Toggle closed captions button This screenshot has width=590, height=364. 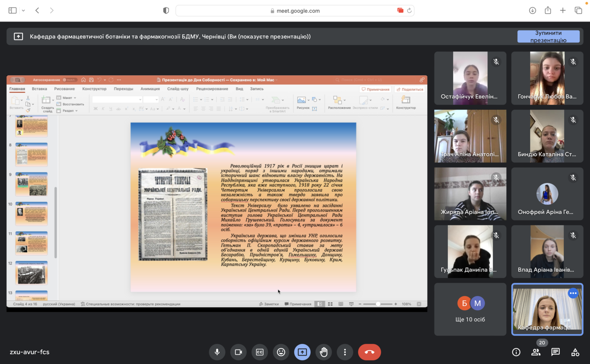pos(260,352)
